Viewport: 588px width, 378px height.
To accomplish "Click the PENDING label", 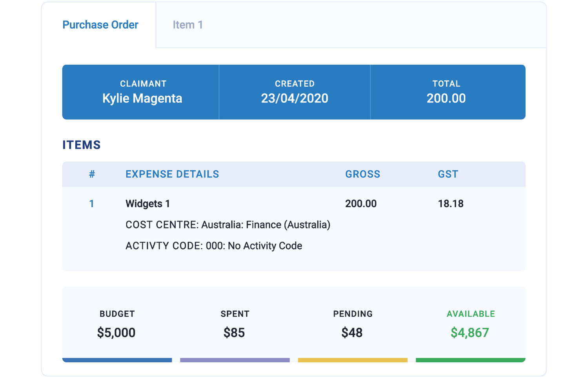I will (353, 314).
